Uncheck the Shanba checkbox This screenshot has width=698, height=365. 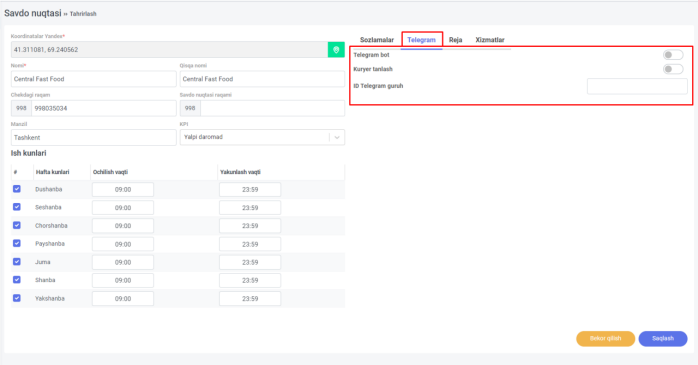[17, 280]
